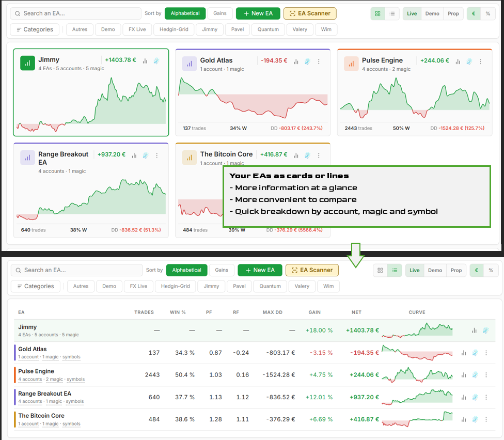Select the Valery category chip in the list view

pos(302,286)
